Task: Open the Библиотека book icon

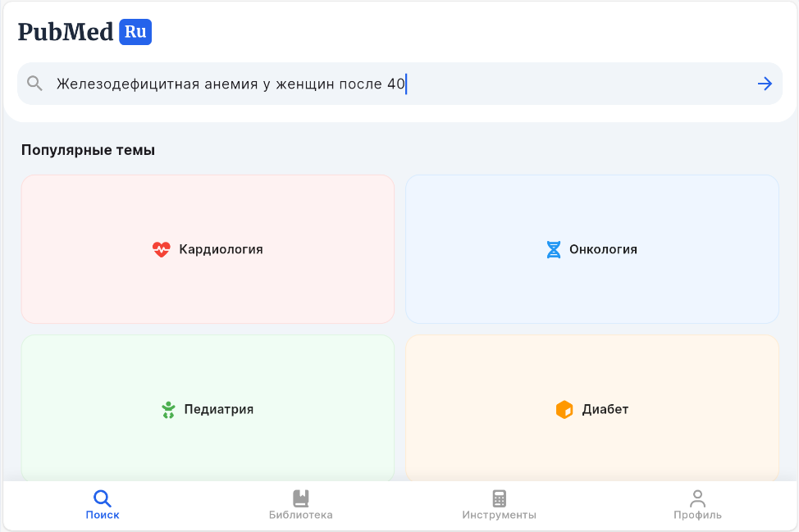Action: tap(300, 498)
